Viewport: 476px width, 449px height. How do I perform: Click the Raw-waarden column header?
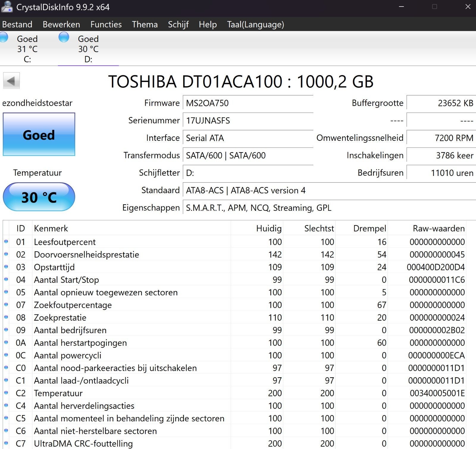pyautogui.click(x=427, y=228)
